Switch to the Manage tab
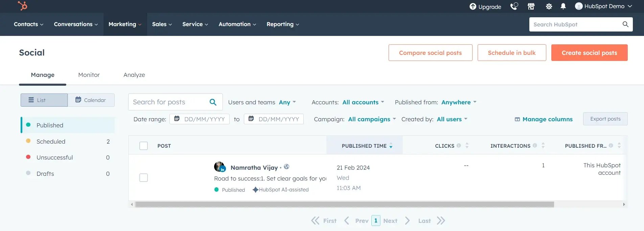The width and height of the screenshot is (644, 231). click(x=43, y=75)
